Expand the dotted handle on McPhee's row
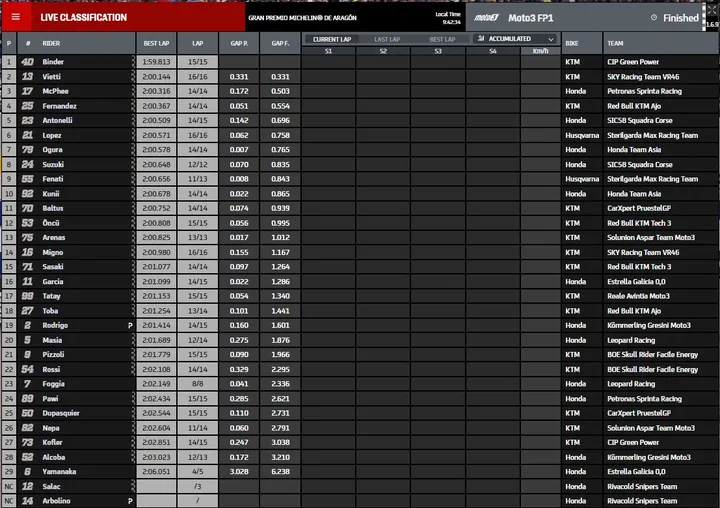This screenshot has width=720, height=508. (133, 91)
